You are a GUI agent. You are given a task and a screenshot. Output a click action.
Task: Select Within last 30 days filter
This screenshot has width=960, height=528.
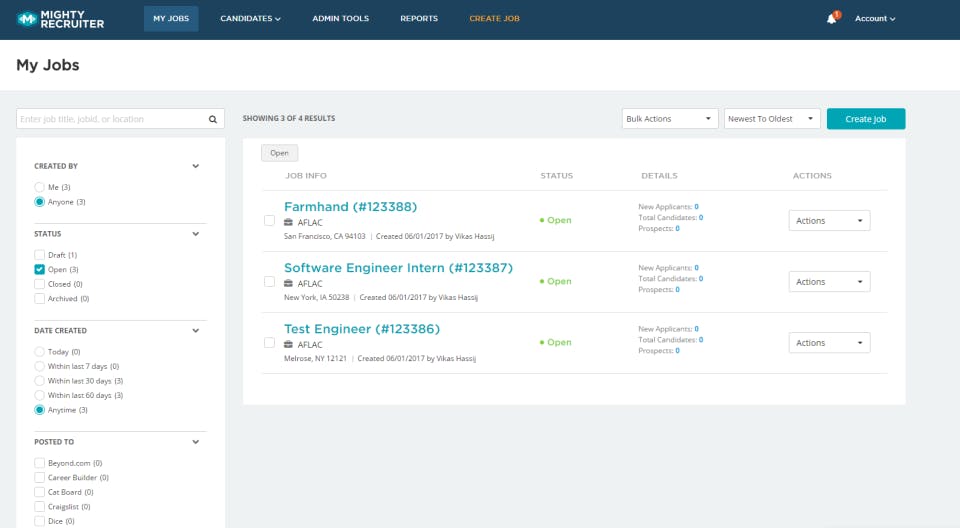click(39, 381)
